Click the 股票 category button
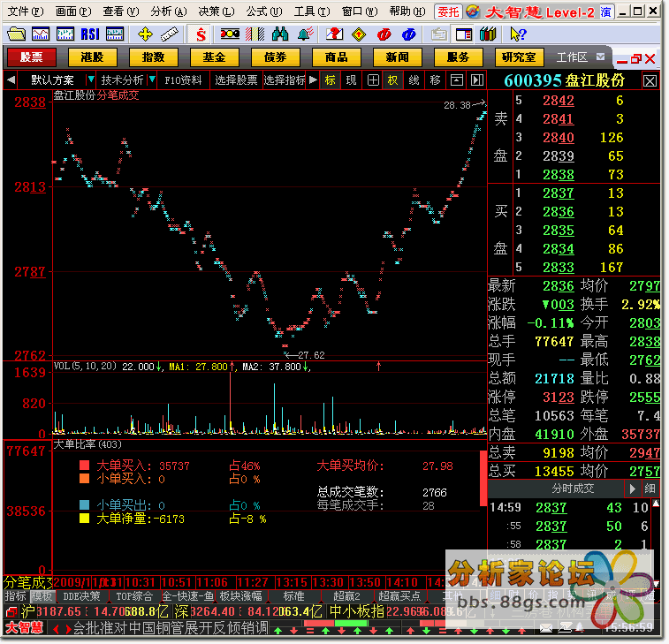The image size is (669, 644). (32, 57)
